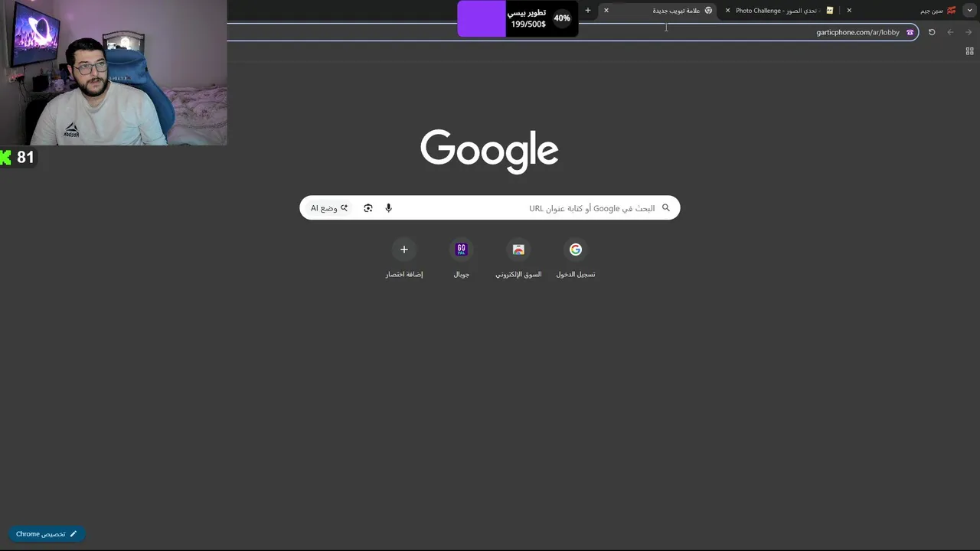Select the علامة تبويب جديدة tab

tap(658, 11)
